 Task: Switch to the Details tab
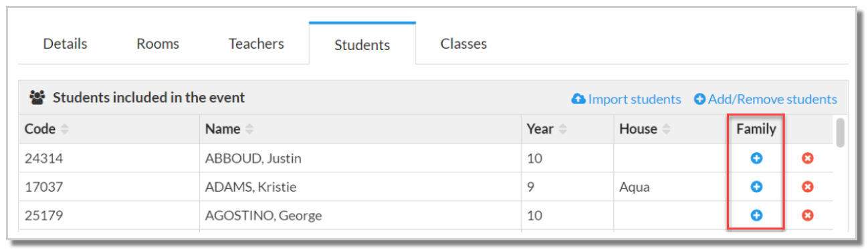(65, 44)
